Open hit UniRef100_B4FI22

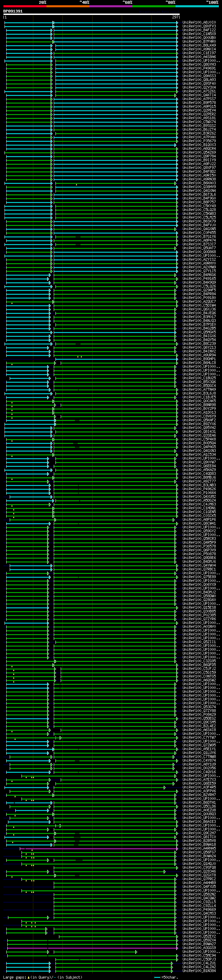(199, 30)
